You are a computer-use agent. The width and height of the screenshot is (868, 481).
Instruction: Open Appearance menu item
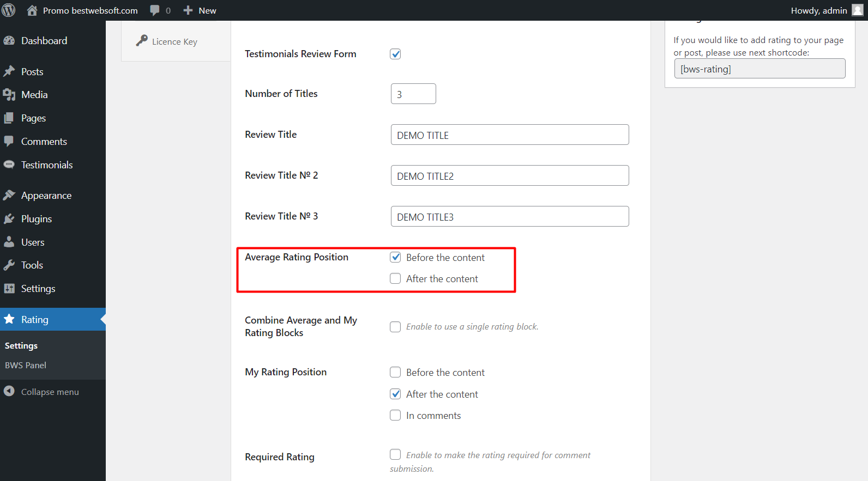pos(53,196)
